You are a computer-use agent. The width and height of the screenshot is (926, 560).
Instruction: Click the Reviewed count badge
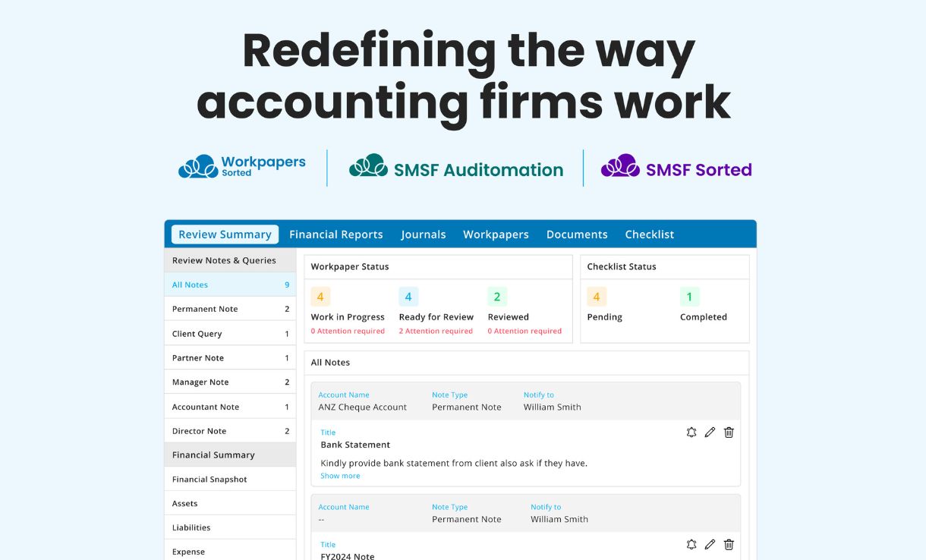click(x=497, y=297)
